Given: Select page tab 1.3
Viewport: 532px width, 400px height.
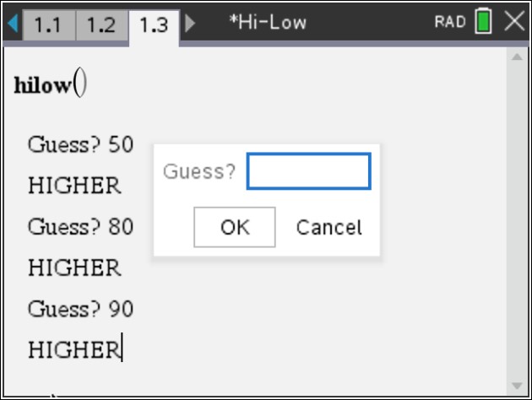Looking at the screenshot, I should [x=154, y=26].
